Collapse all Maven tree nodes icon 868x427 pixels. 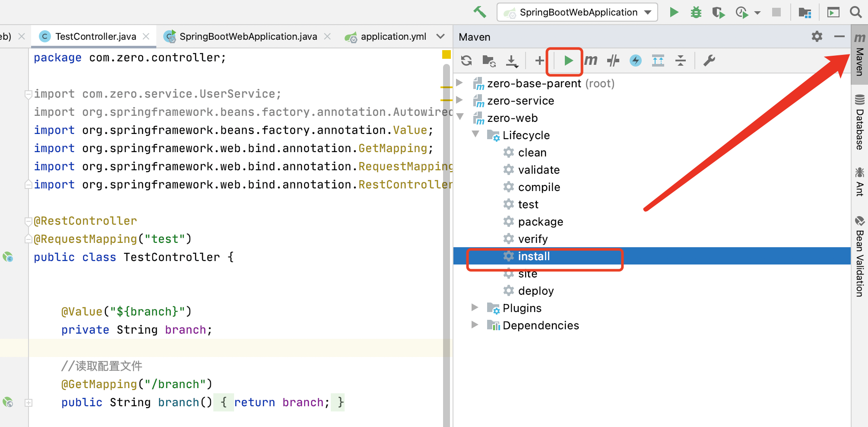click(x=681, y=61)
